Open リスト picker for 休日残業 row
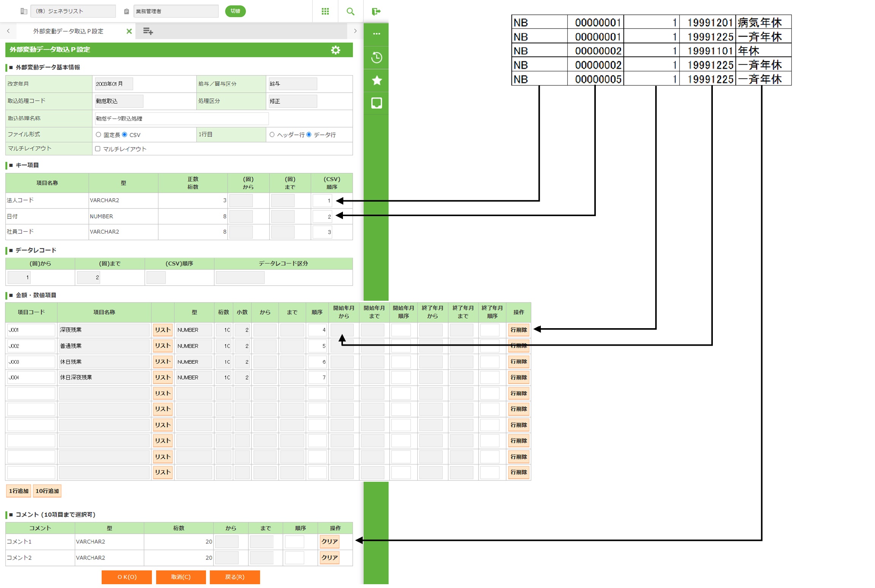875x588 pixels. [x=163, y=362]
